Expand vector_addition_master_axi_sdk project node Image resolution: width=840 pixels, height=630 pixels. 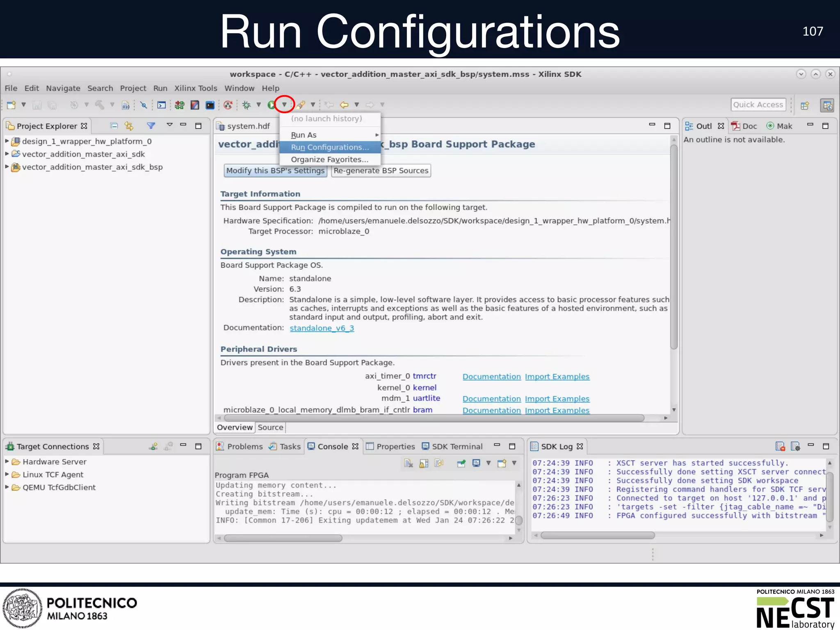(x=7, y=154)
